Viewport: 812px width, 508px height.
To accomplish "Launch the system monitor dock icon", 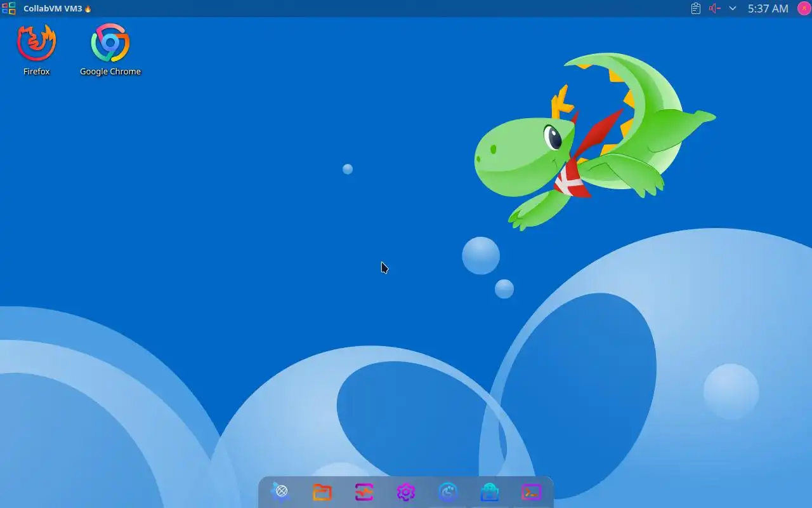I will point(364,492).
